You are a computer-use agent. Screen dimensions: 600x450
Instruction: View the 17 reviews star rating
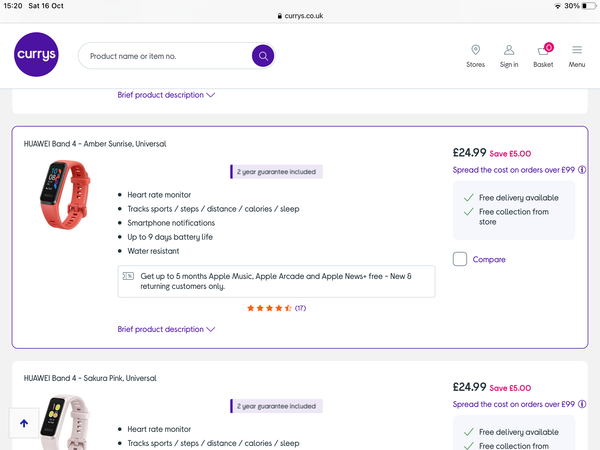(x=276, y=308)
